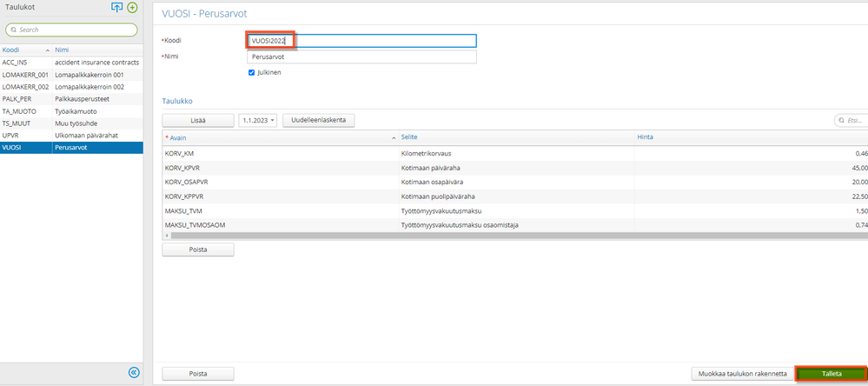Click the KORV_OSAPVR key cell
Image resolution: width=868 pixels, height=386 pixels.
coord(280,183)
